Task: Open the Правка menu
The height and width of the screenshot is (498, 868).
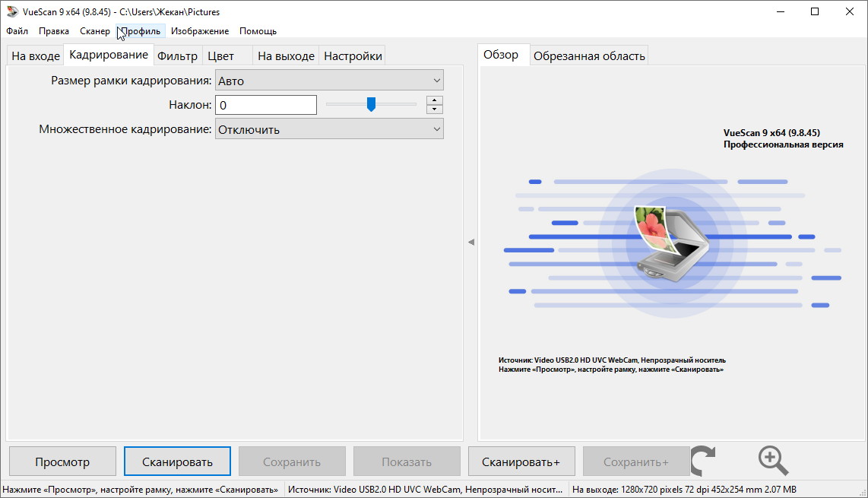Action: 54,31
